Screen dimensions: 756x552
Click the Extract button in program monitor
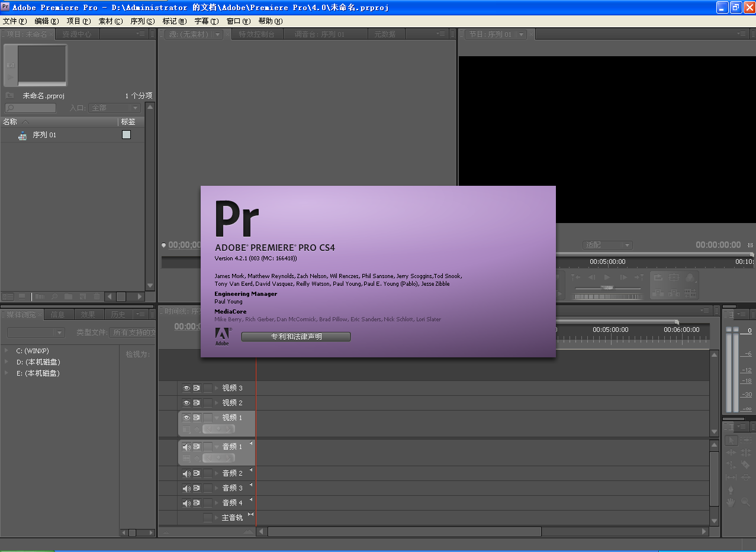coord(674,293)
